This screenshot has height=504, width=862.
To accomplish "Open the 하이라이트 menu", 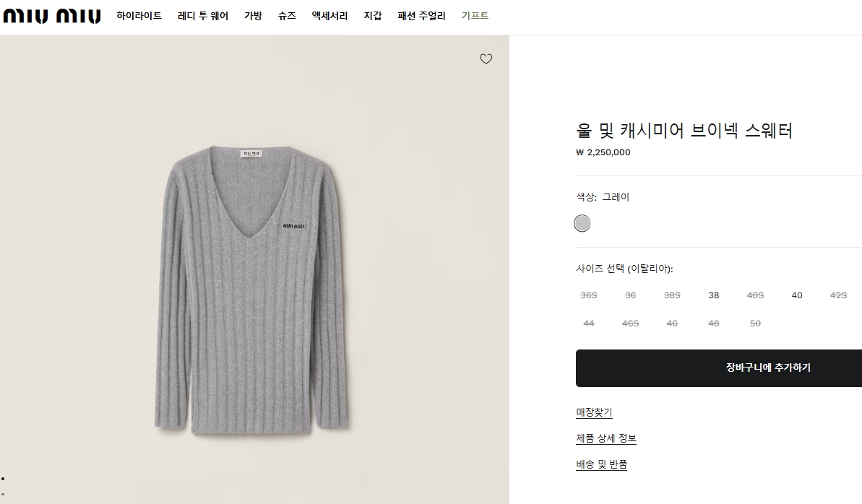I will coord(139,16).
